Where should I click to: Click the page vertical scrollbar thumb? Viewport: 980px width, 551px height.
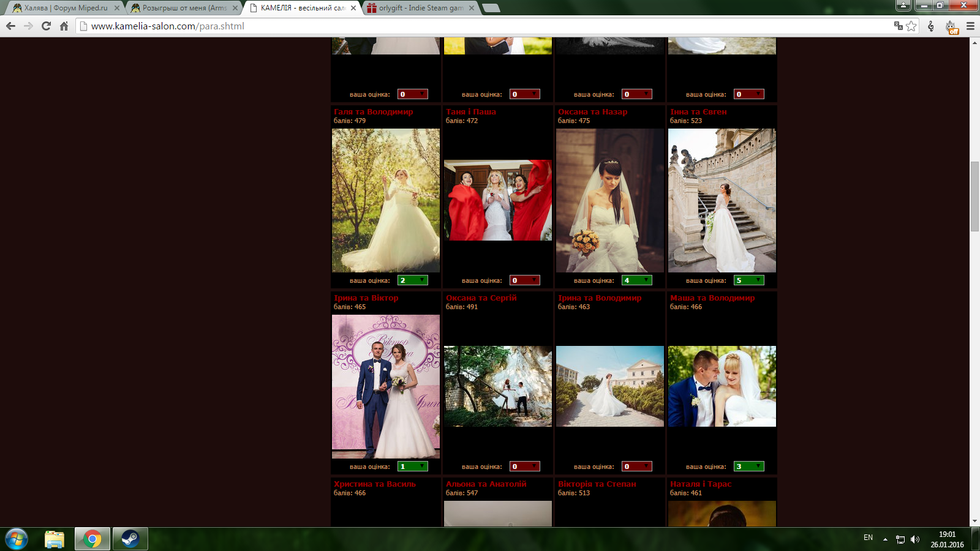click(x=974, y=196)
